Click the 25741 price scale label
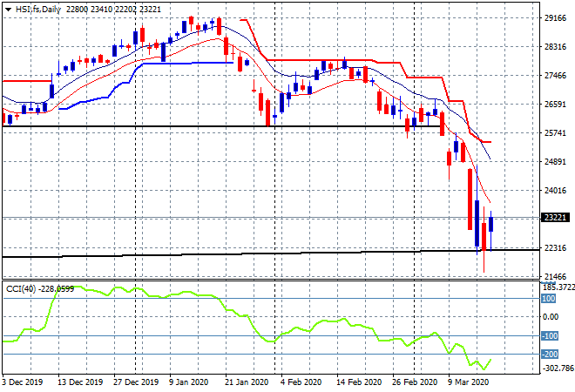The width and height of the screenshot is (575, 392). coord(555,132)
